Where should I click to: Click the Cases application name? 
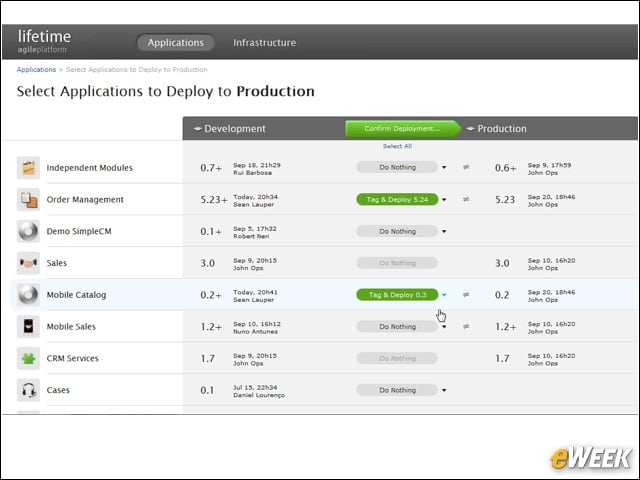[x=58, y=390]
